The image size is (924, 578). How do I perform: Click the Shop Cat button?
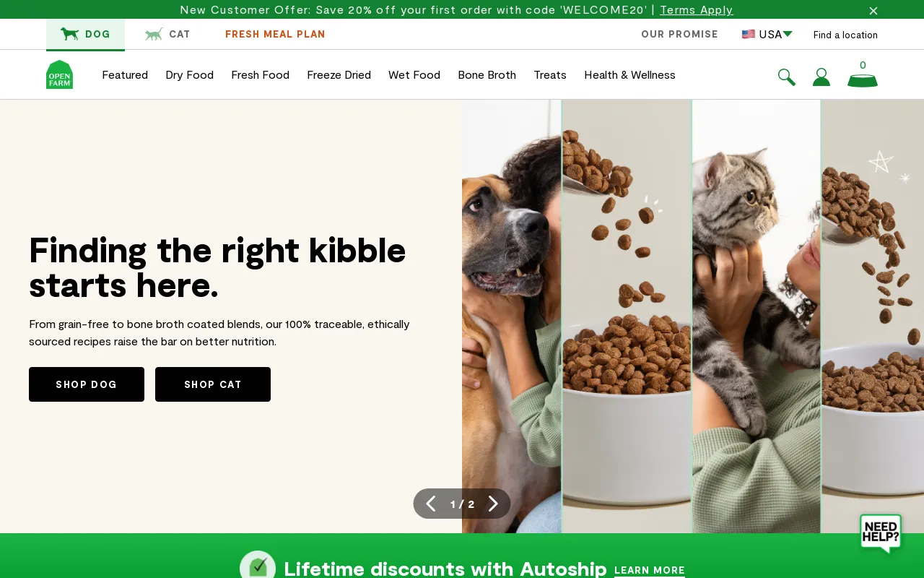(213, 384)
